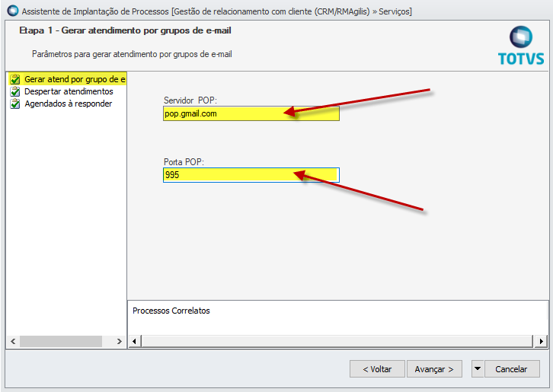Click the Parâmetros para gerar atendimento subtitle
The width and height of the screenshot is (553, 392).
click(x=132, y=54)
